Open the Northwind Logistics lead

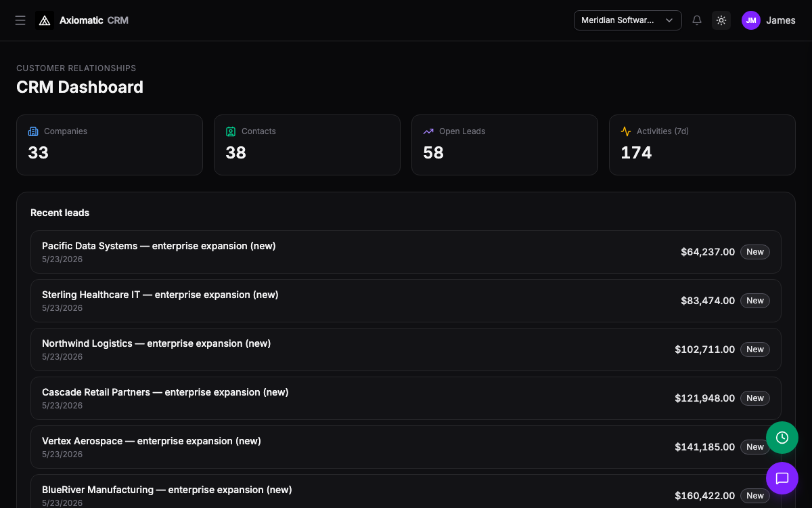pyautogui.click(x=406, y=350)
